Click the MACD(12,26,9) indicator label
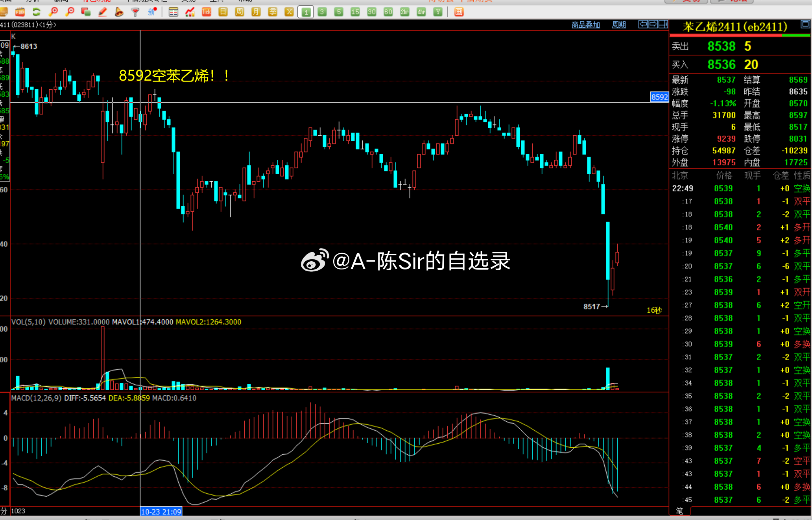 (x=36, y=398)
